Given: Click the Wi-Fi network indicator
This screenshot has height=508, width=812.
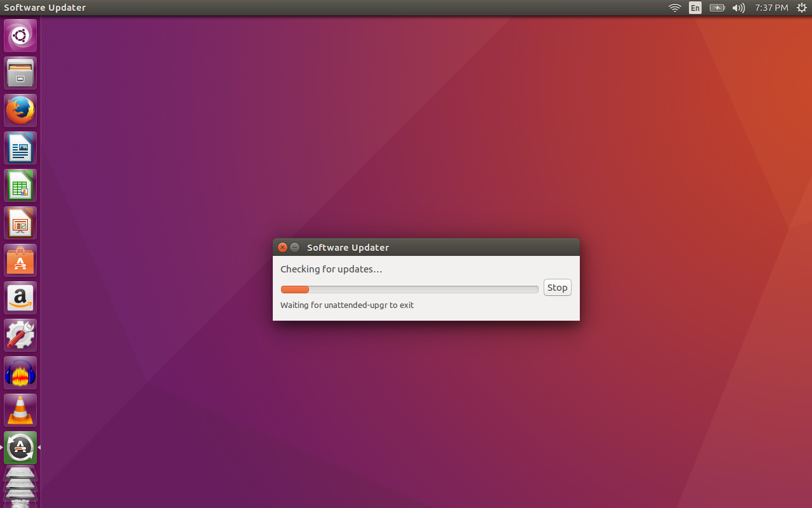Looking at the screenshot, I should (674, 8).
